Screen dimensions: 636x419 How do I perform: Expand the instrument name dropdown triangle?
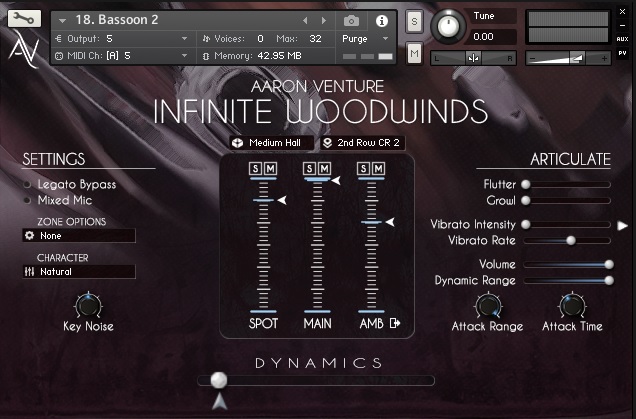(x=62, y=20)
